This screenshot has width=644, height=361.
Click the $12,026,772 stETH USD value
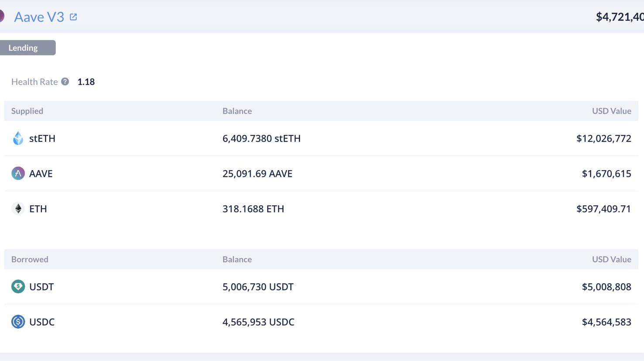point(603,138)
